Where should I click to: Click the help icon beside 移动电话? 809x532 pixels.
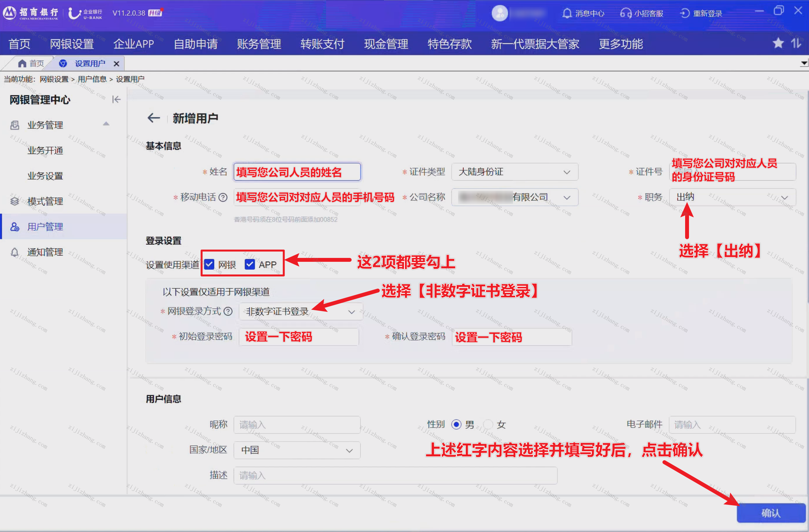click(x=223, y=197)
